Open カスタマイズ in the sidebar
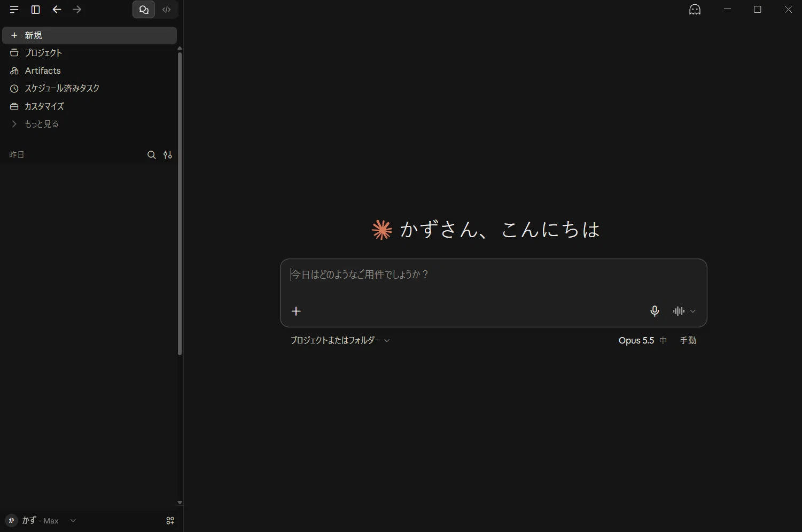 coord(90,106)
